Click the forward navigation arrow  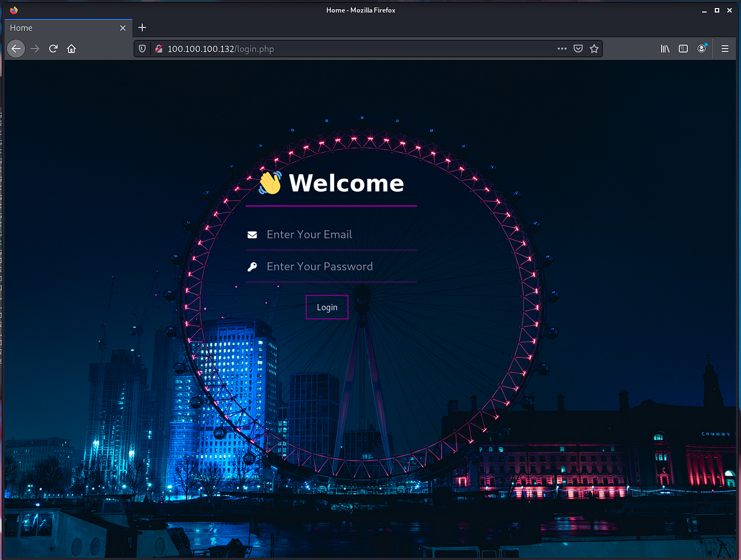coord(35,49)
